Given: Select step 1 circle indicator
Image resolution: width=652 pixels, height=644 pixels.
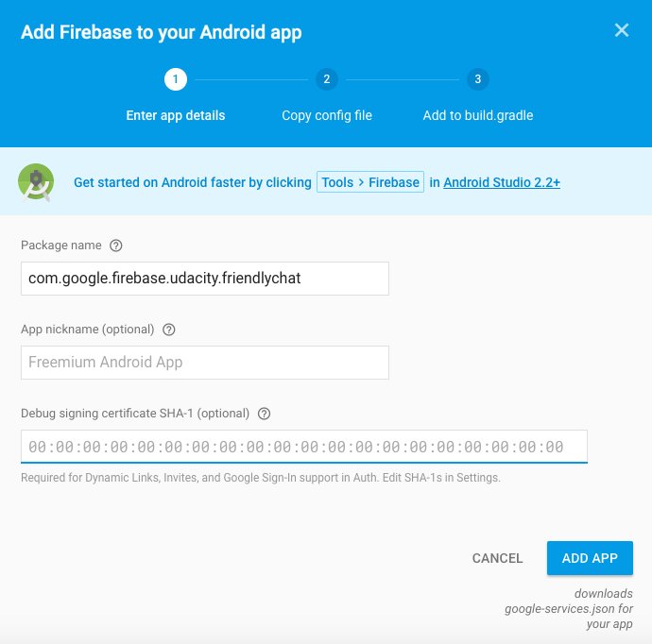Looking at the screenshot, I should (175, 79).
